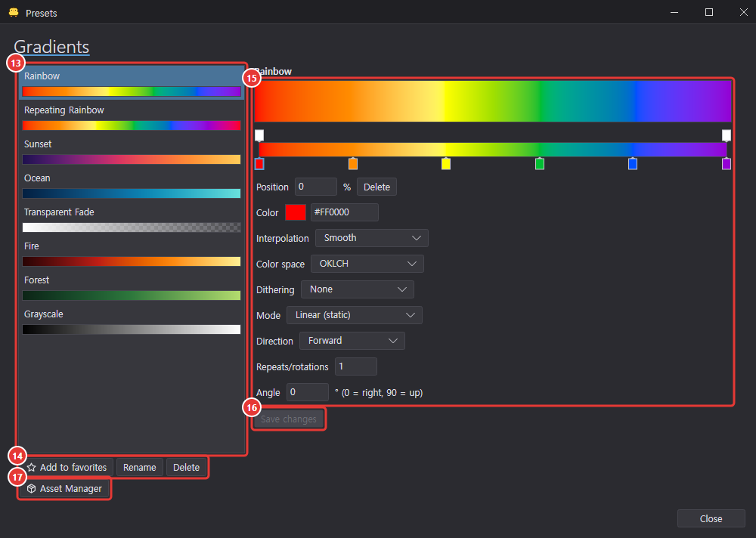Viewport: 756px width, 538px height.
Task: Select the right white opacity stop
Action: 726,135
